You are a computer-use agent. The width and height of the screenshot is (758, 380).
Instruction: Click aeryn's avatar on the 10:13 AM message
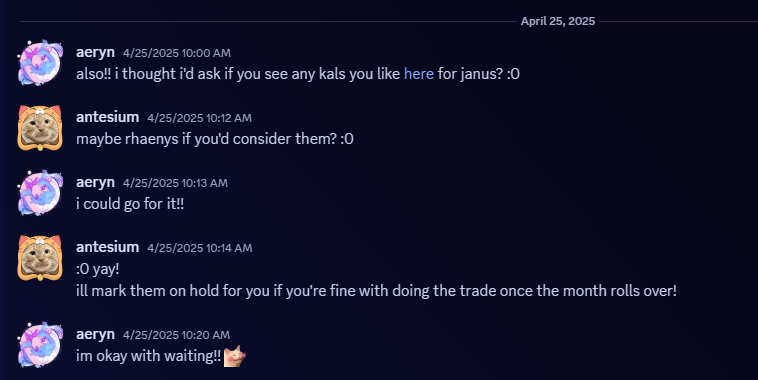click(40, 193)
